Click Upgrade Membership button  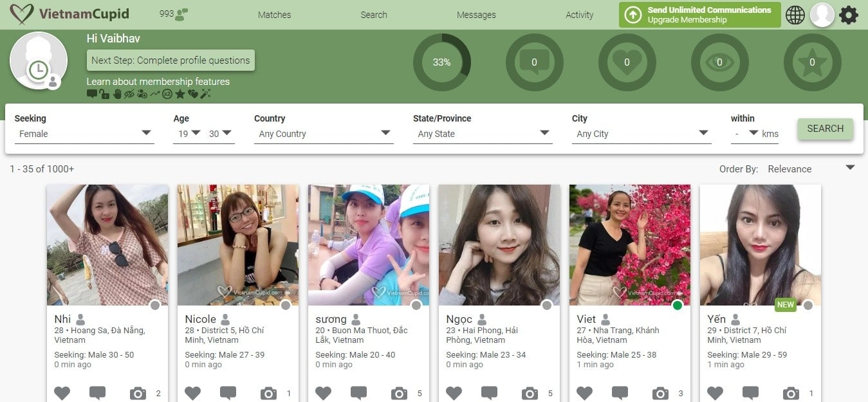pos(699,15)
